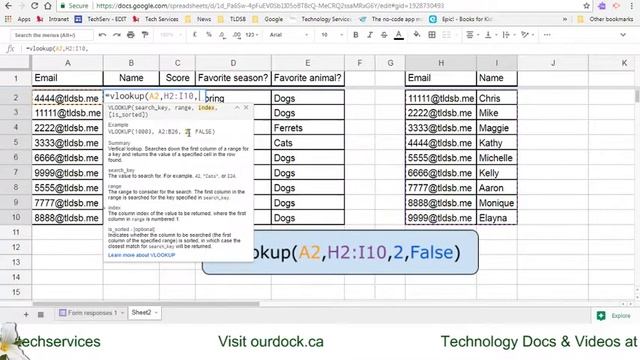Image resolution: width=640 pixels, height=360 pixels.
Task: Open the font size dropdown
Action: pyautogui.click(x=332, y=35)
